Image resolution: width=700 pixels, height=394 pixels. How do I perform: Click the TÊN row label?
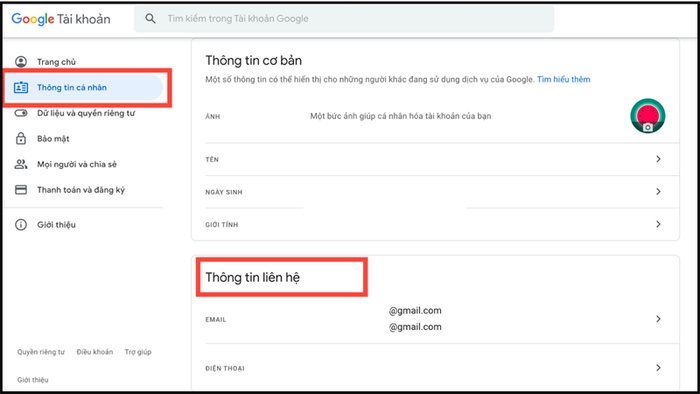[x=212, y=159]
